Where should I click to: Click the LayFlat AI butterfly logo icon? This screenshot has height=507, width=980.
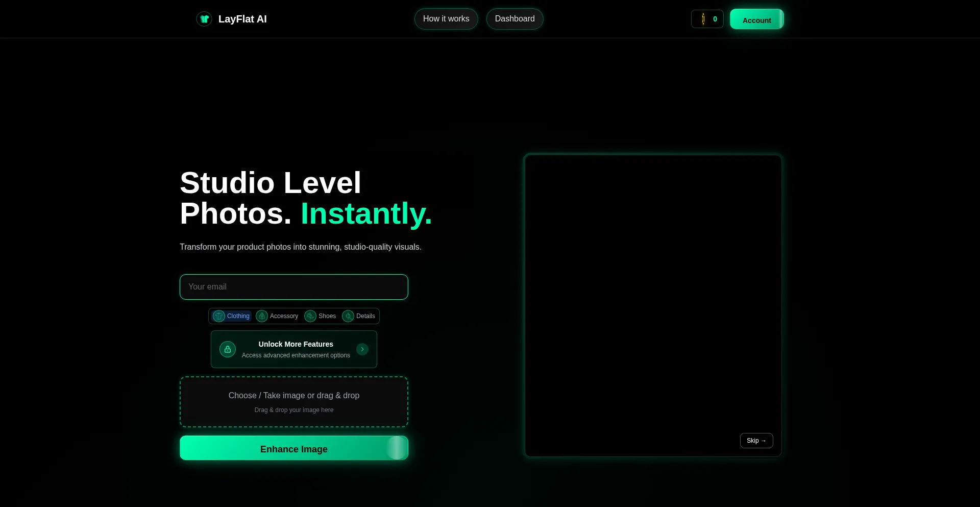tap(204, 19)
